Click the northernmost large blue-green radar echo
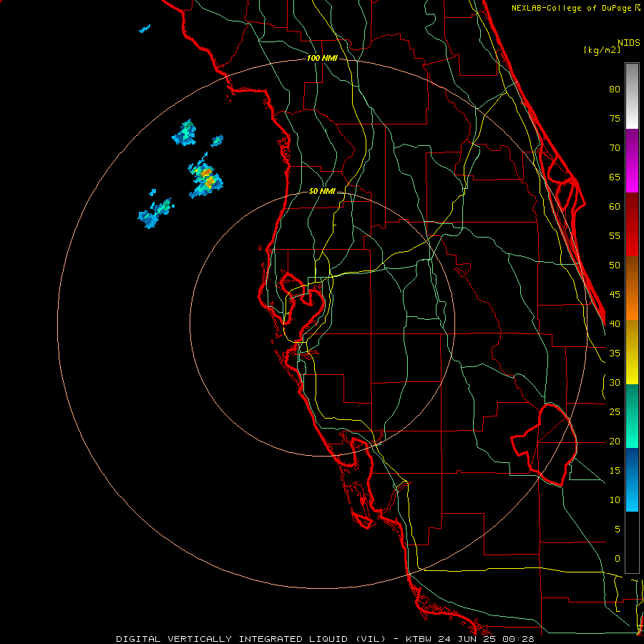The width and height of the screenshot is (644, 644). point(185,132)
